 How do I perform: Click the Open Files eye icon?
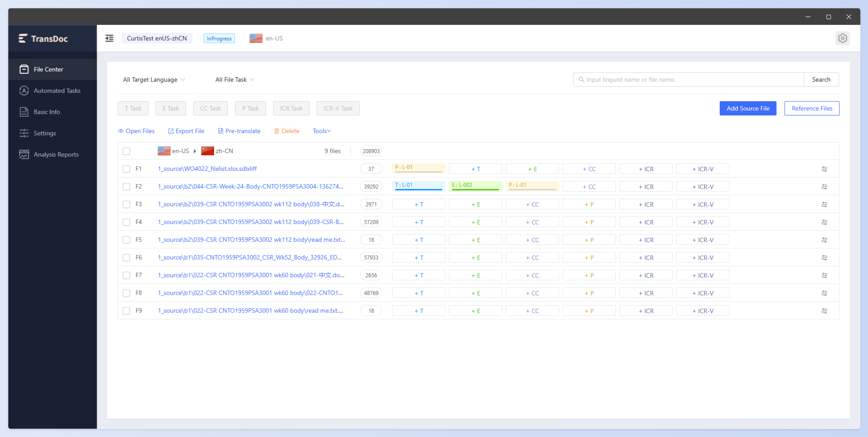click(121, 131)
